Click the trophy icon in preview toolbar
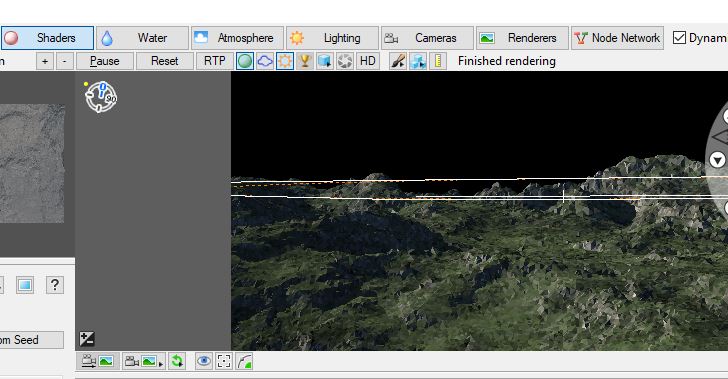728x379 pixels. click(305, 61)
